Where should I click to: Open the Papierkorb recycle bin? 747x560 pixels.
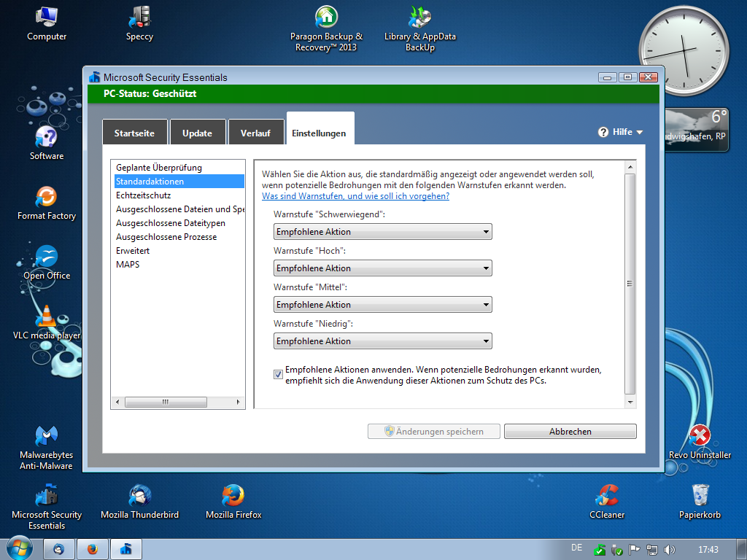(x=700, y=502)
